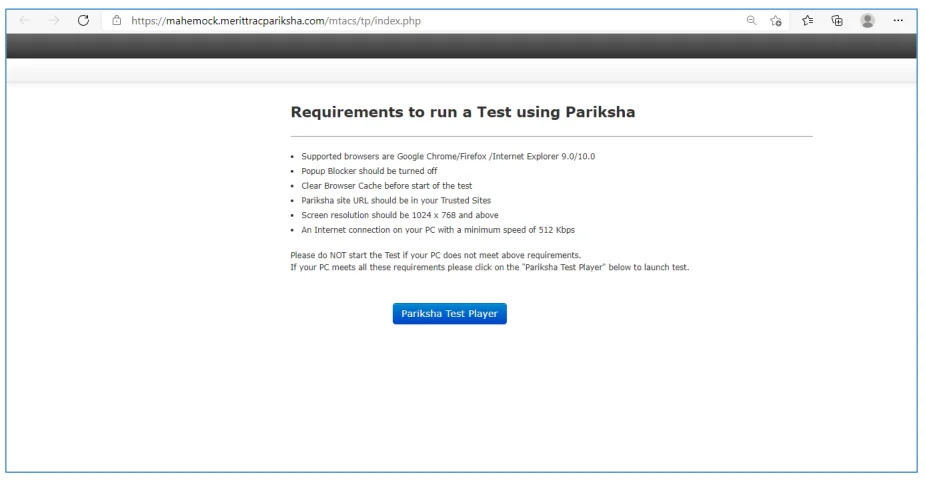This screenshot has width=925, height=482.
Task: Open the user profile avatar
Action: tap(867, 21)
